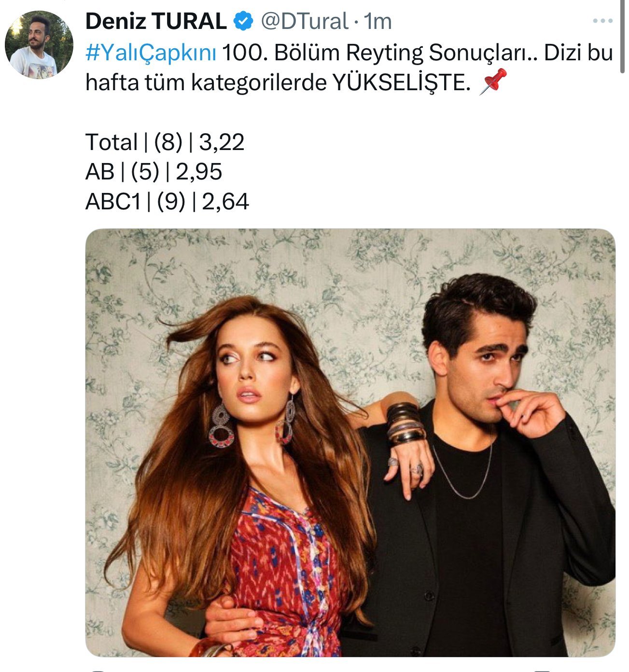Click the blue verified badge
629x672 pixels.
point(244,21)
